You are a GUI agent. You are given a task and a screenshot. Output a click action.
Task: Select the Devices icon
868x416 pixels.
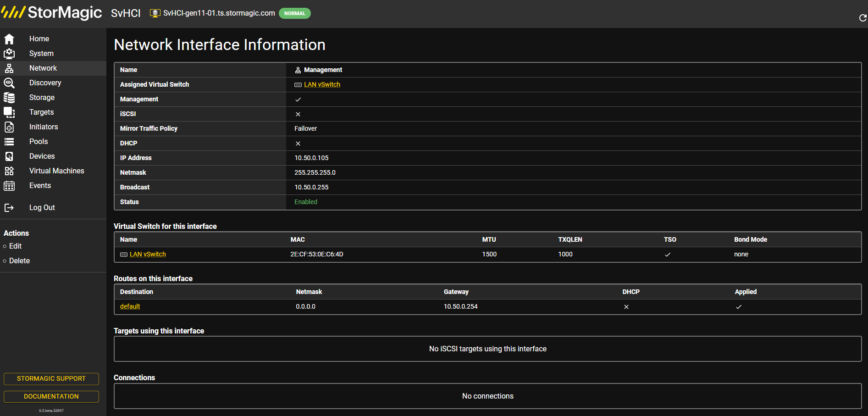click(9, 156)
